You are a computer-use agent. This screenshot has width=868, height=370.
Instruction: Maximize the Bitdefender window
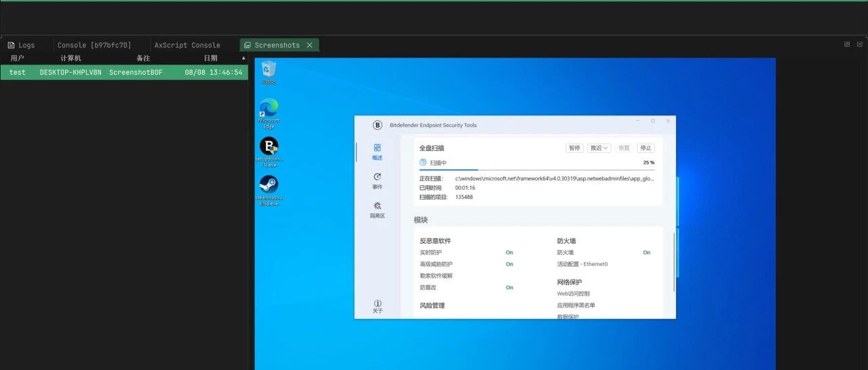point(653,121)
